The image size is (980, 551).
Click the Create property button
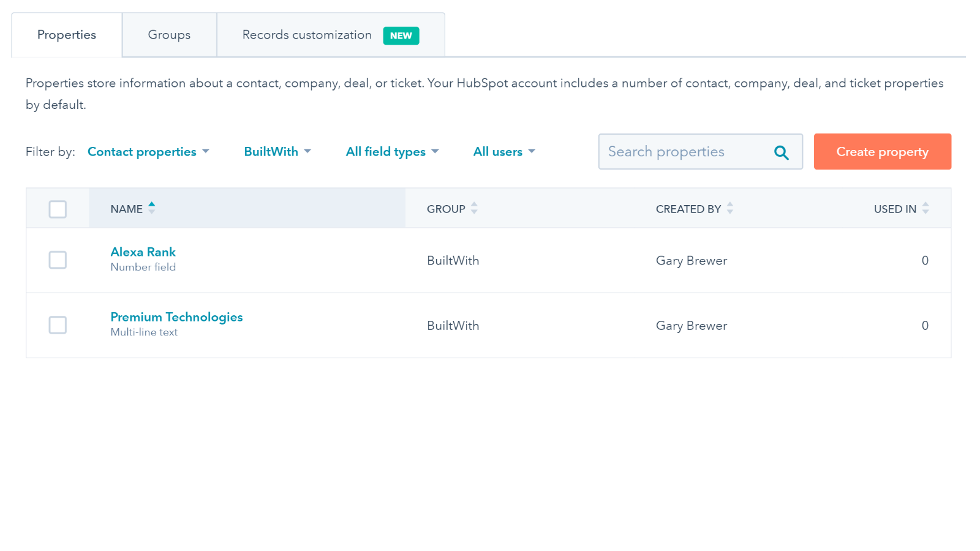882,151
